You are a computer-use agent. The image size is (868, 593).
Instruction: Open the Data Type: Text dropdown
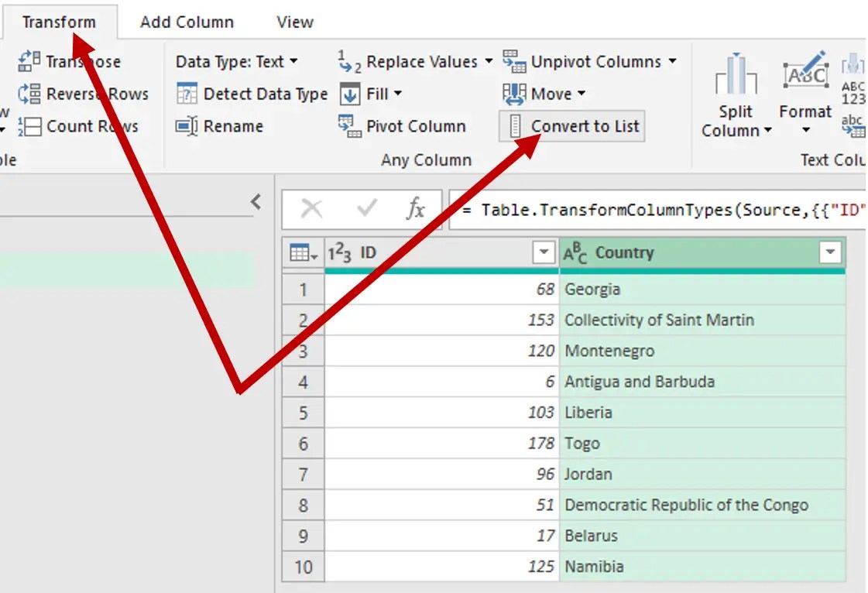(236, 61)
